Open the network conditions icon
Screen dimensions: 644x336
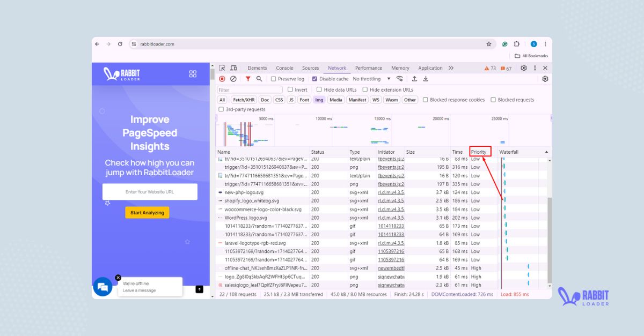click(x=399, y=78)
